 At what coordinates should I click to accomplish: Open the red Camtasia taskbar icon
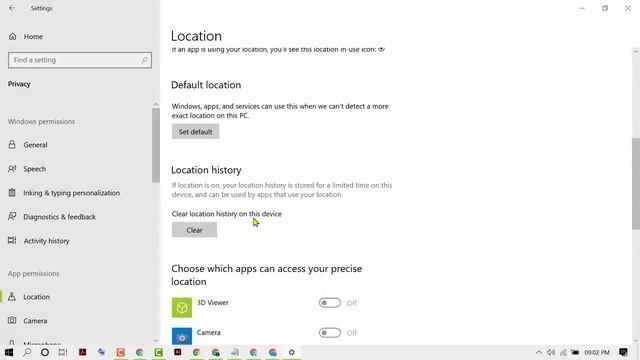click(x=120, y=352)
